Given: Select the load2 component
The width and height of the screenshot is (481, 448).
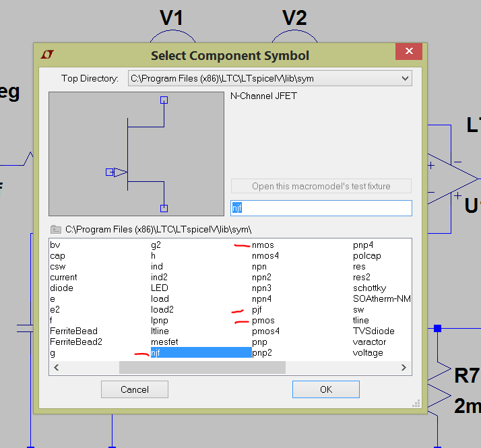Looking at the screenshot, I should tap(162, 309).
